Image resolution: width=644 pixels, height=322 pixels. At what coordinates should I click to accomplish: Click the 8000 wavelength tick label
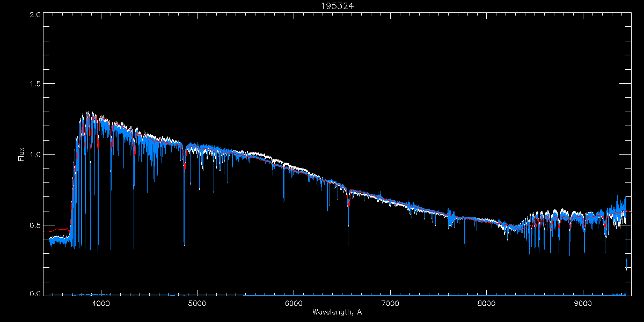click(x=487, y=303)
